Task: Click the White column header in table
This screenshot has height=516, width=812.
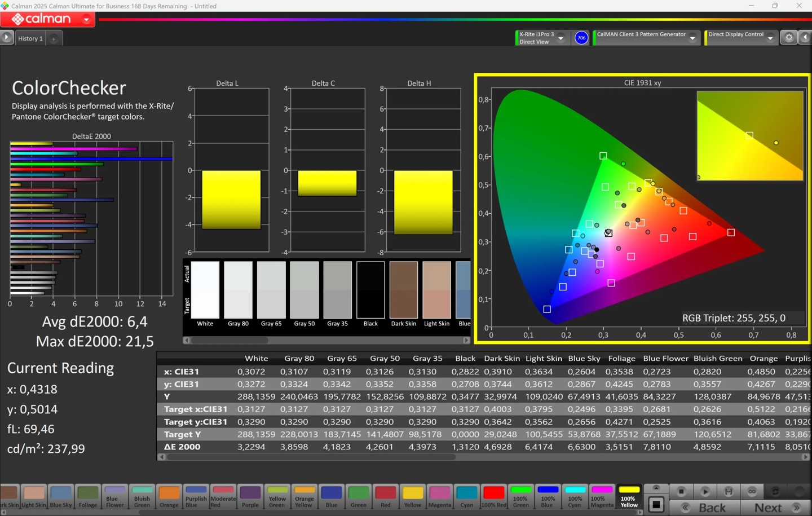Action: click(x=257, y=358)
